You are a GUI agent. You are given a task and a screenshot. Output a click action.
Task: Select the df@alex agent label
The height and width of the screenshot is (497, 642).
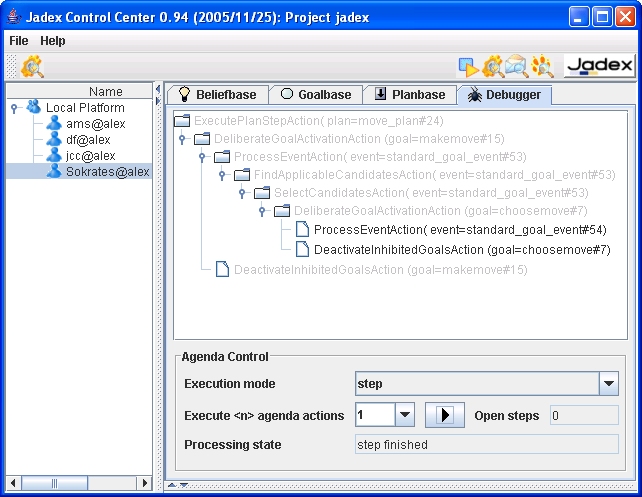(x=88, y=139)
